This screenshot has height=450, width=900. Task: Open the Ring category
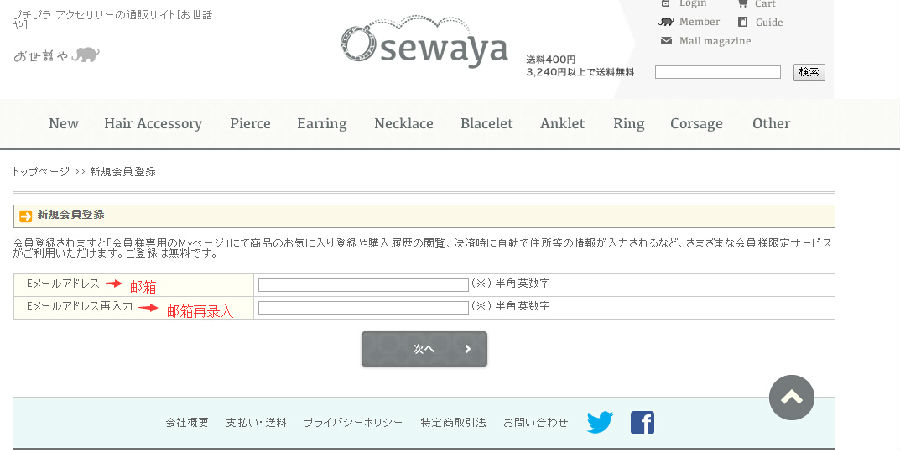click(x=628, y=124)
